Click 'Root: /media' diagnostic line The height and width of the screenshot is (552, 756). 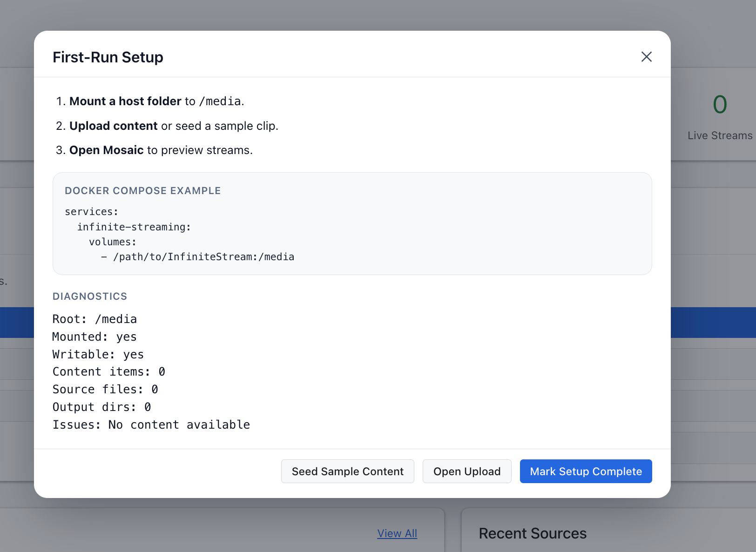click(94, 319)
